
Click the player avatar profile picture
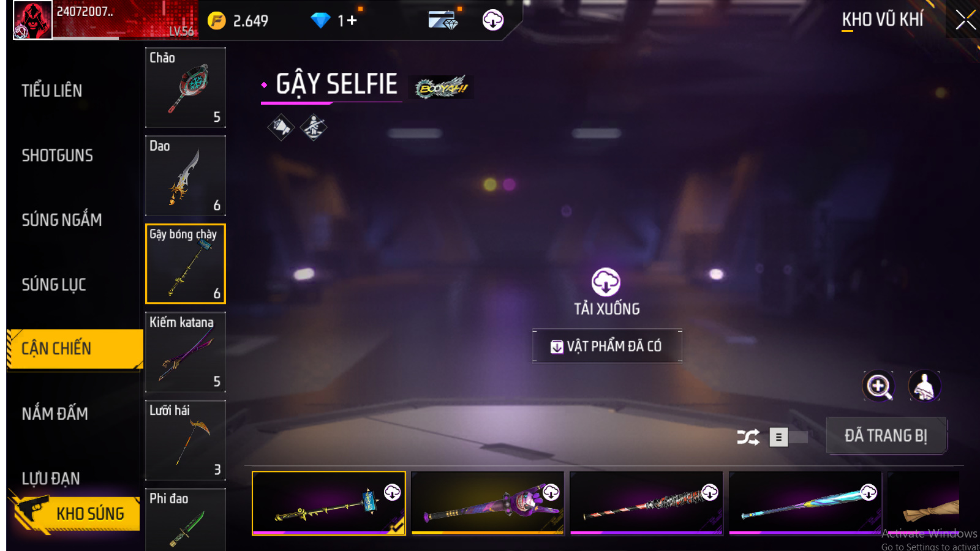pos(32,20)
